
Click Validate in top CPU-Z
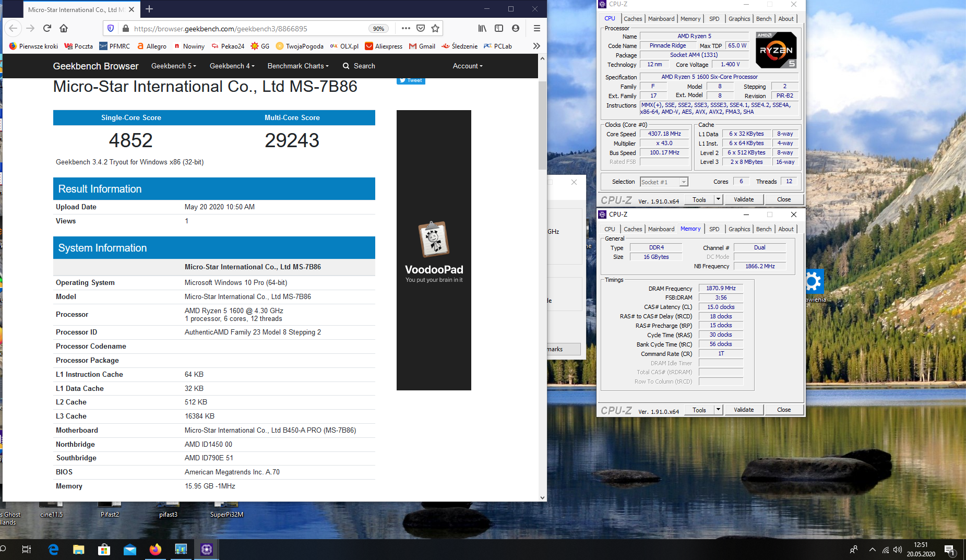point(744,200)
